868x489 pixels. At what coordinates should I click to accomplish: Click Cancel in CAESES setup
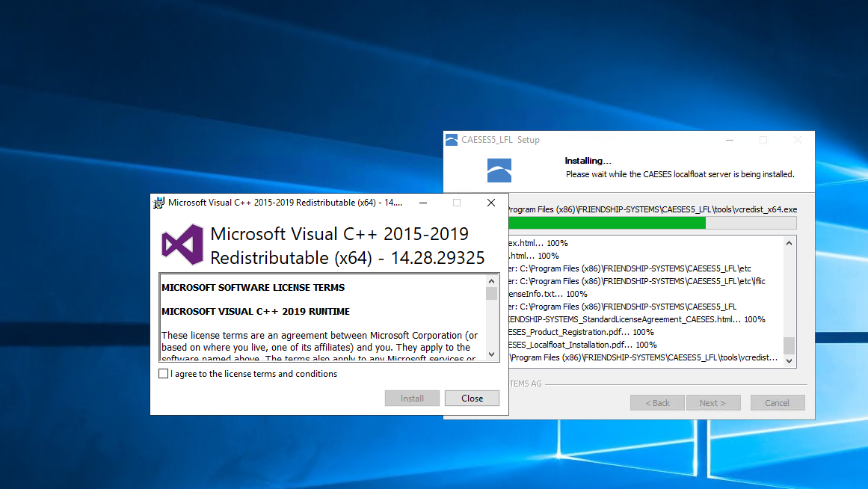[778, 403]
